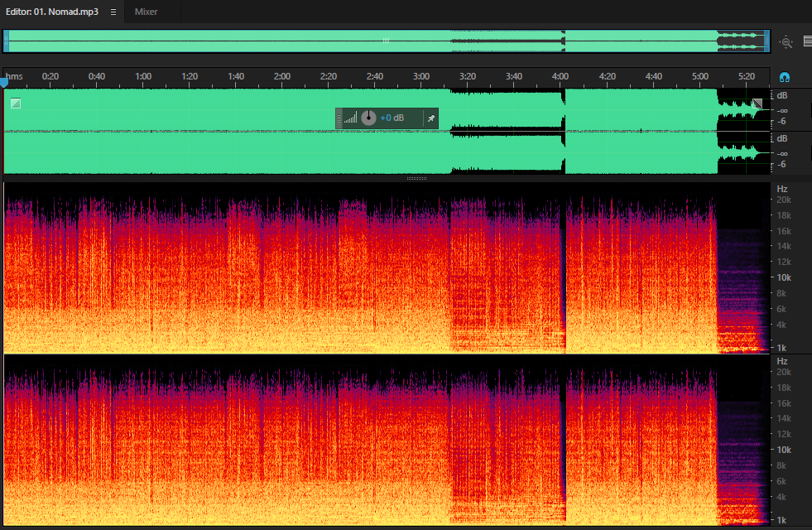This screenshot has height=530, width=812.
Task: Click the fade out handle on waveform
Action: (757, 103)
